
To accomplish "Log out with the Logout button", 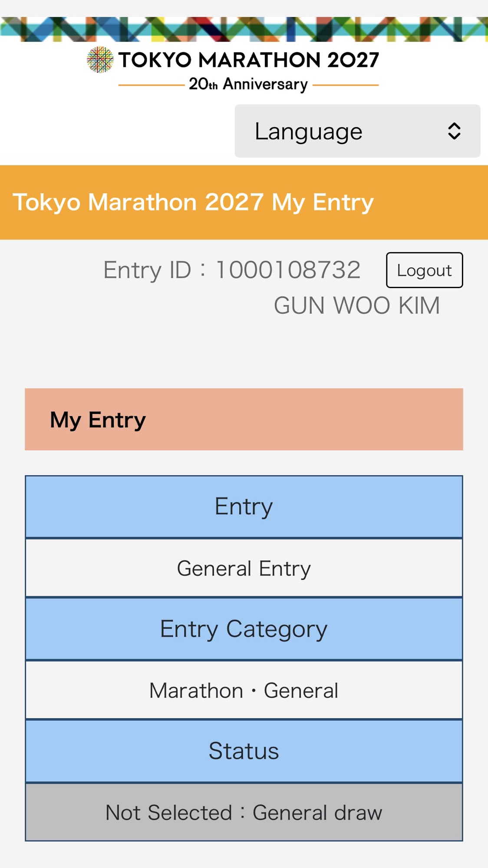I will pos(424,270).
